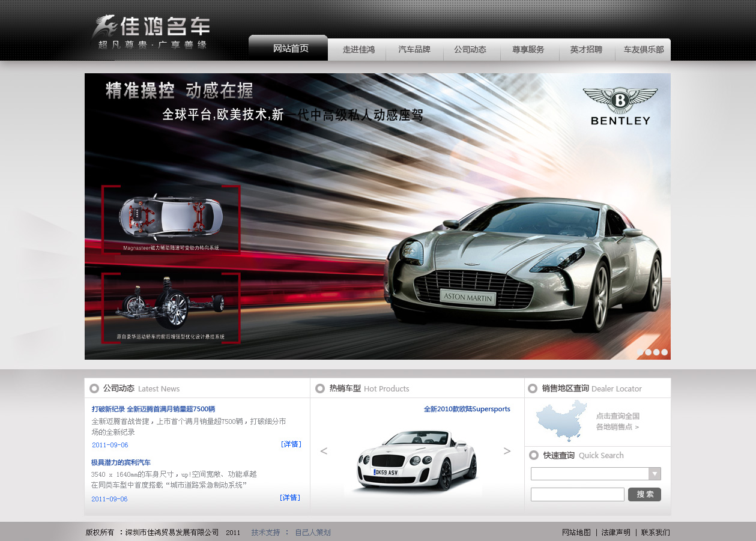Open the 网站地图 footer link

[576, 533]
